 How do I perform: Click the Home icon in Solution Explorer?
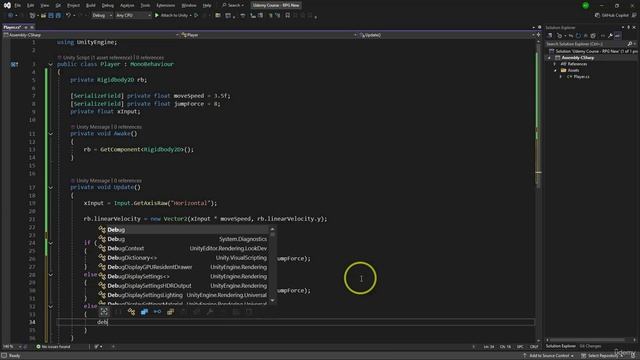coord(550,36)
